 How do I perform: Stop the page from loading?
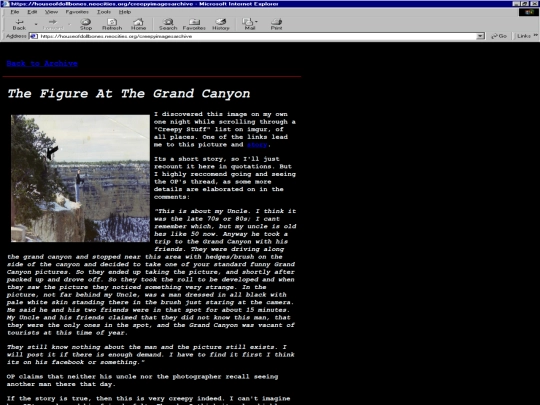pos(86,24)
